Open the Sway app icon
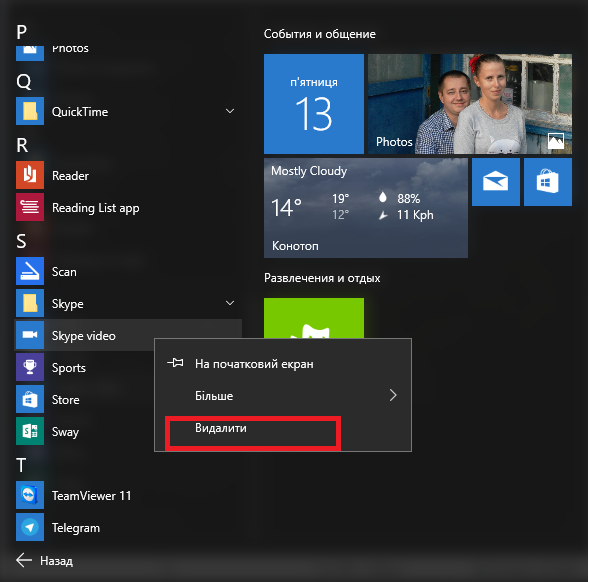The height and width of the screenshot is (582, 589). (x=30, y=431)
